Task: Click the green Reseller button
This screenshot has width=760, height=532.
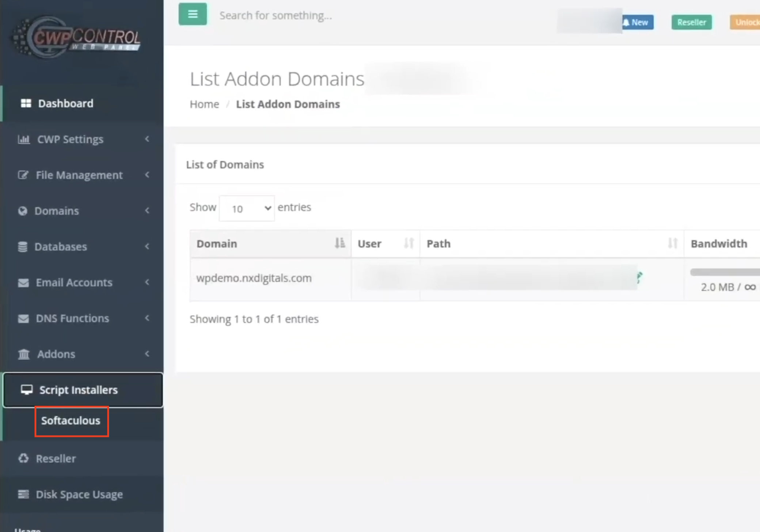Action: (x=692, y=22)
